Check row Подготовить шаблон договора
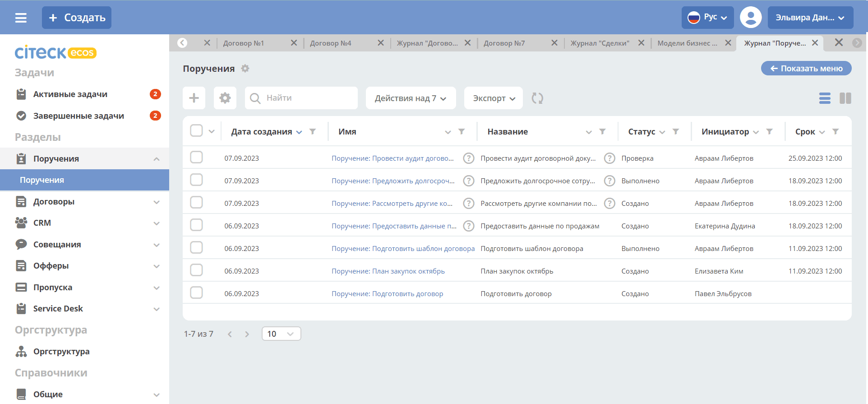Viewport: 868px width, 404px height. [x=196, y=247]
